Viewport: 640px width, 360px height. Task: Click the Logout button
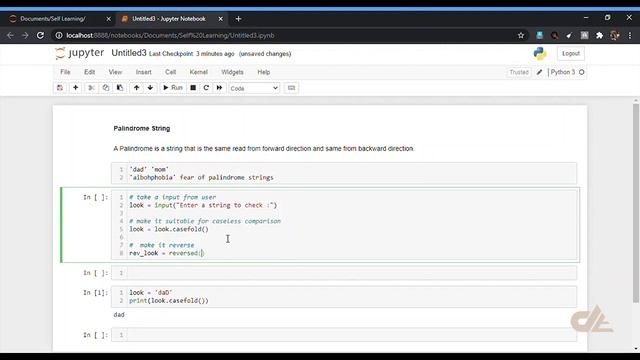571,53
